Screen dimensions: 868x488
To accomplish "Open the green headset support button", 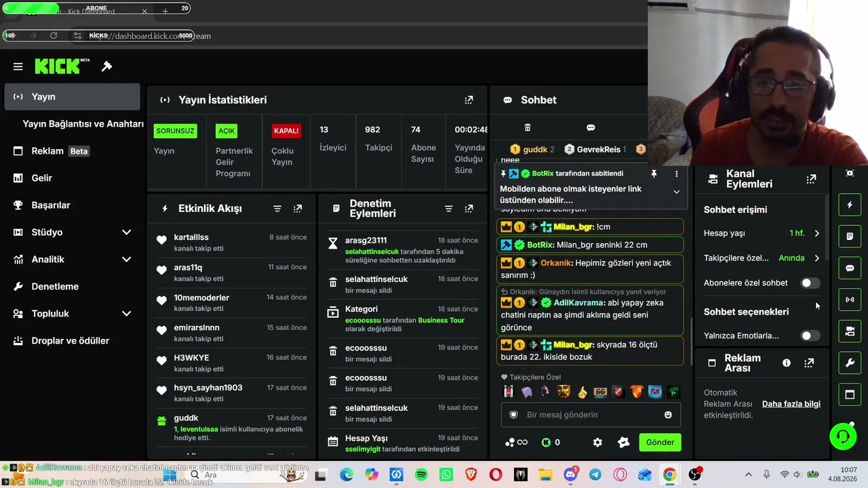I will (x=843, y=436).
